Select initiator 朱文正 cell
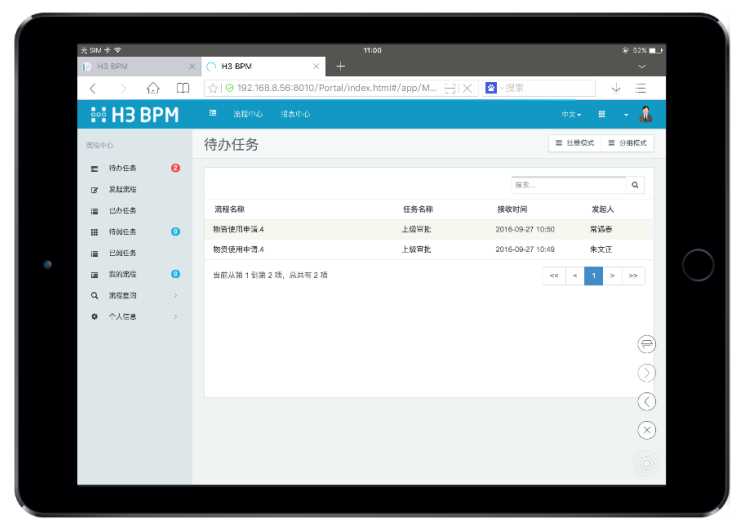 [601, 249]
